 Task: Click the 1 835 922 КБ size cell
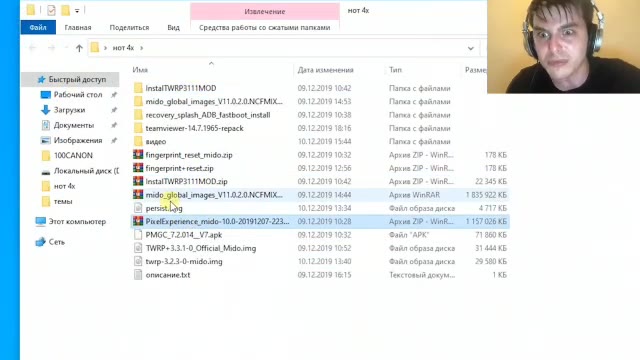point(486,195)
